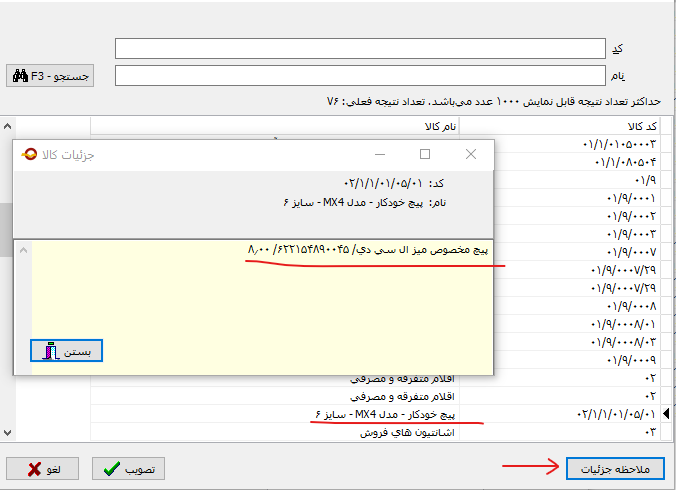Click the binoculars search button (جستجو - F3)
Screen dimensions: 676x490
50,75
